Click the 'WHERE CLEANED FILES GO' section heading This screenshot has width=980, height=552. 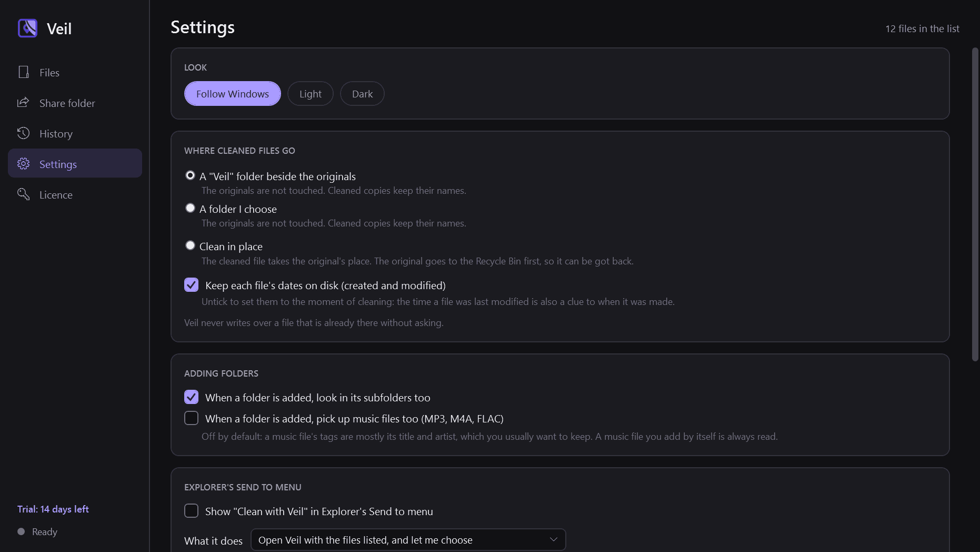[239, 151]
